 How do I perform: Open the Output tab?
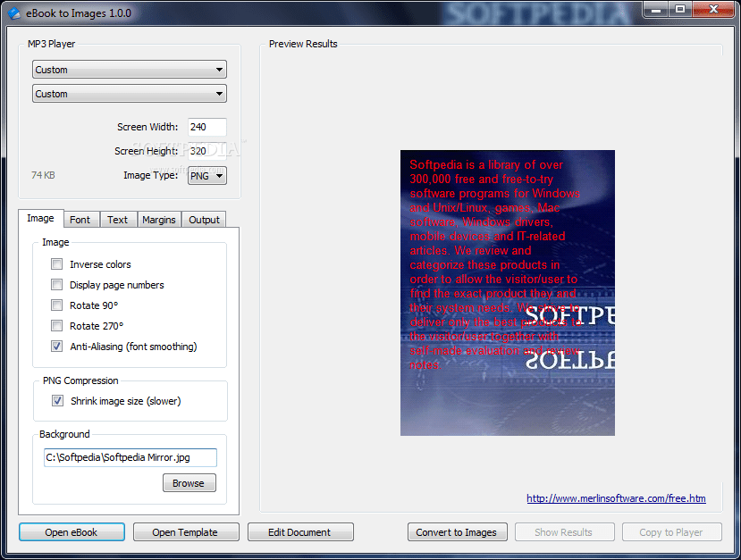pyautogui.click(x=204, y=219)
